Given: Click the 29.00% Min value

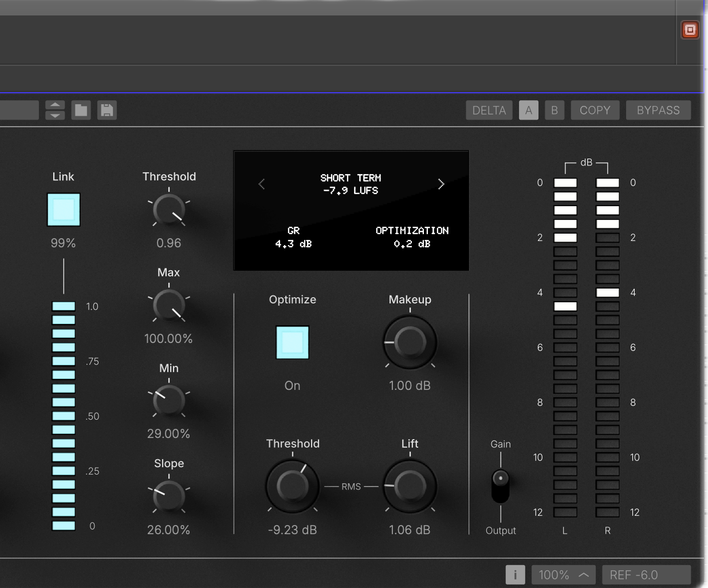Looking at the screenshot, I should pos(168,434).
